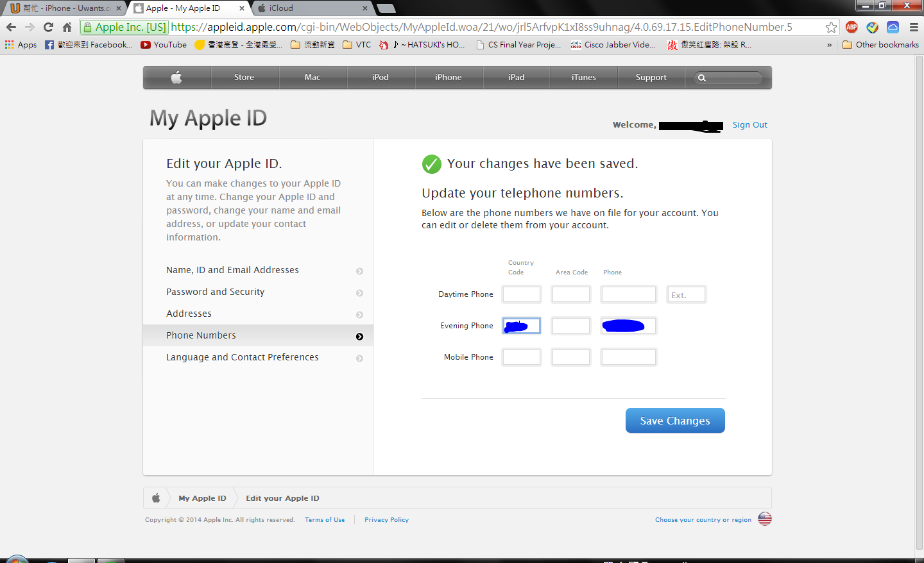
Task: Click the Mobile Phone number field
Action: (629, 357)
